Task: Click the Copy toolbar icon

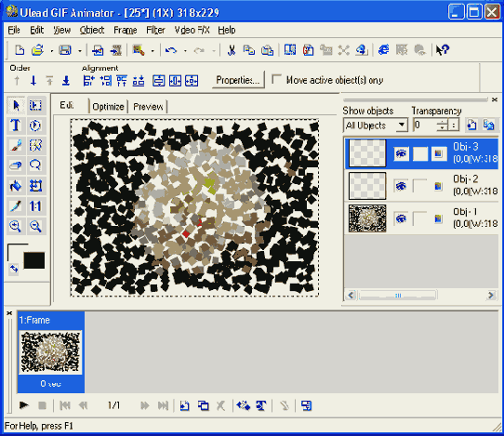Action: click(249, 50)
